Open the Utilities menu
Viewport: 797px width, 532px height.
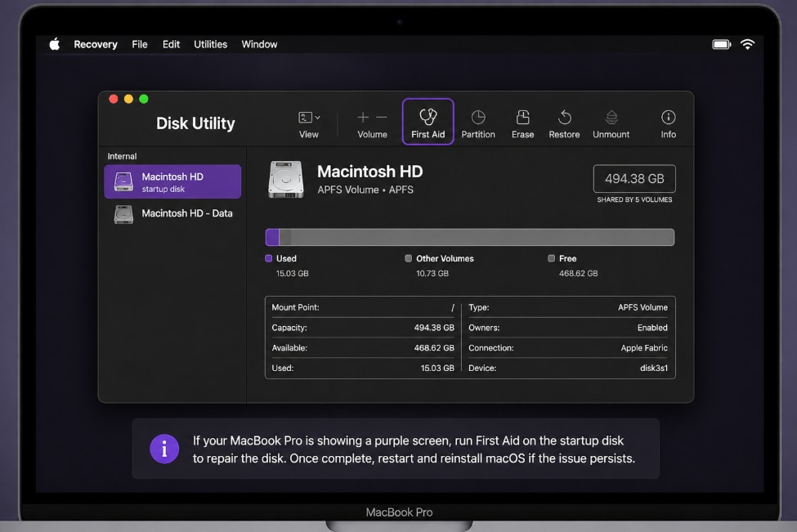pos(210,44)
